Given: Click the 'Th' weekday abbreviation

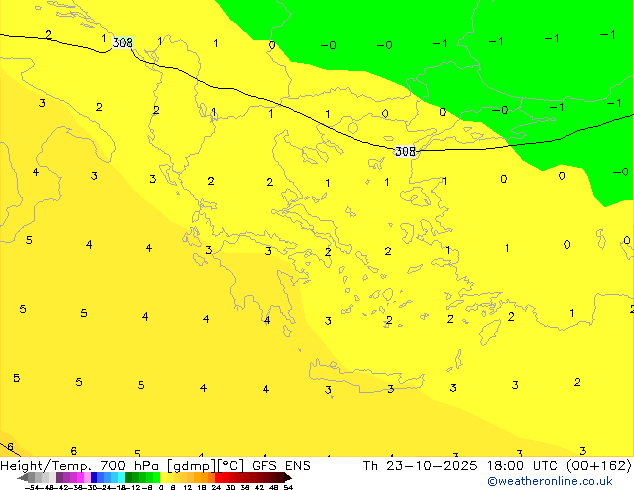Looking at the screenshot, I should [370, 466].
